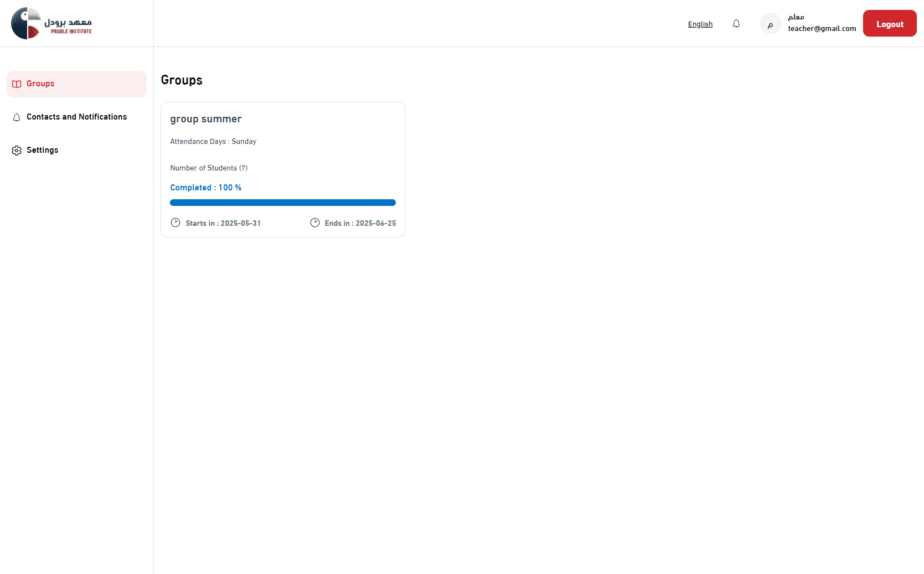Go to Contacts and Notifications page
The image size is (924, 574).
click(x=76, y=117)
